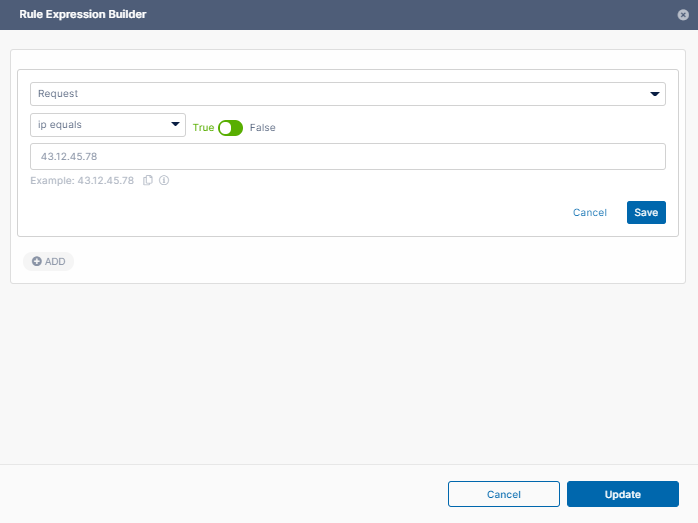Select the False label of the switch
This screenshot has height=523, width=698.
click(262, 128)
